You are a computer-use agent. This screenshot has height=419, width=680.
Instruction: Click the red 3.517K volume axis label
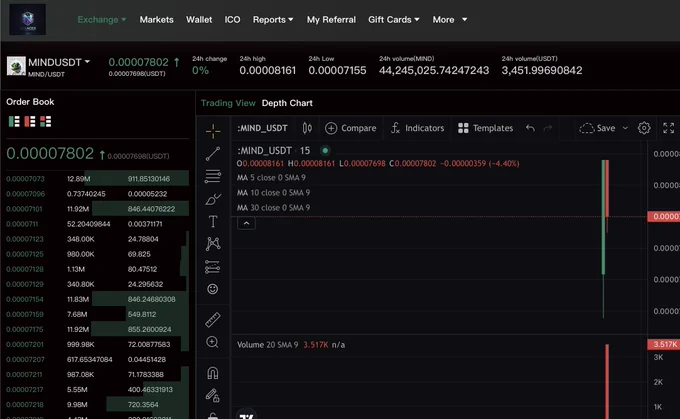(x=664, y=344)
